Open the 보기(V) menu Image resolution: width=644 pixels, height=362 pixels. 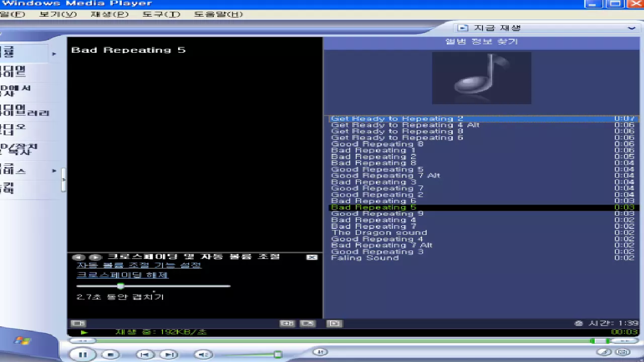(58, 14)
